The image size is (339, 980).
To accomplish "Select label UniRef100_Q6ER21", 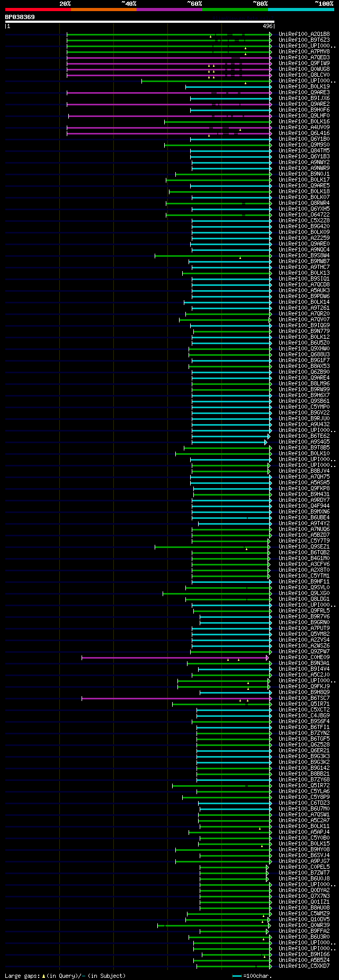I will 304,751.
